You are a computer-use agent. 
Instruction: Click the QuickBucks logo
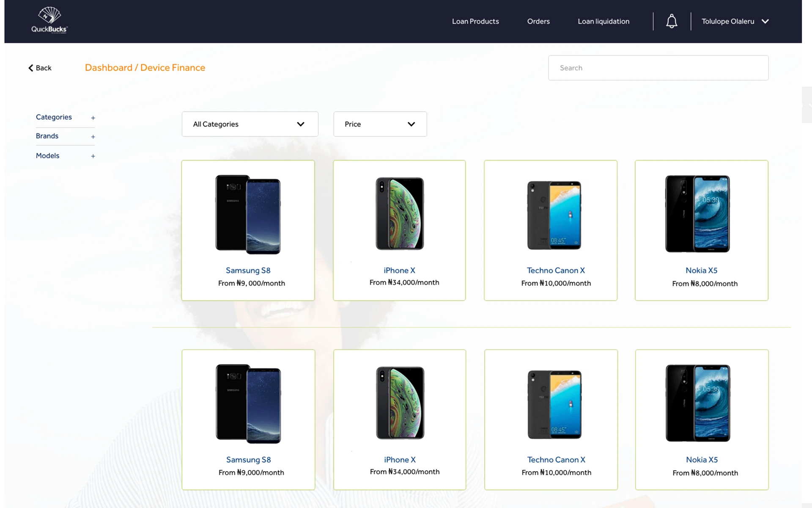point(49,20)
